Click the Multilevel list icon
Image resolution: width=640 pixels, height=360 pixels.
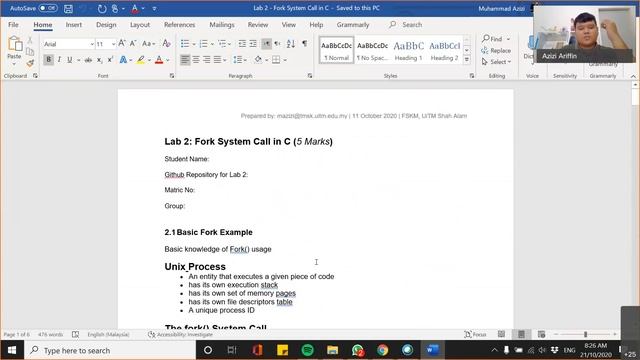(x=222, y=44)
